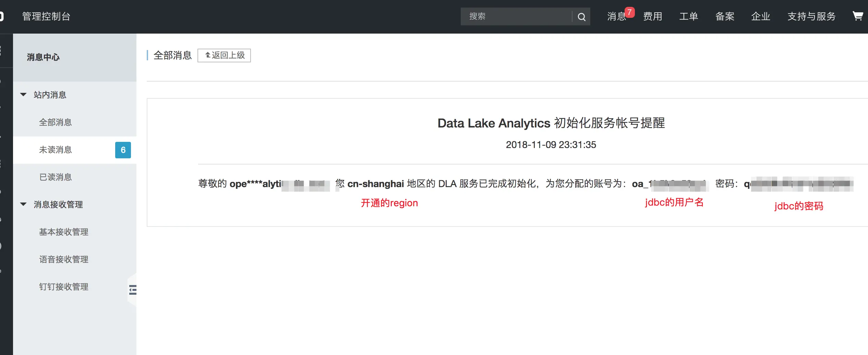Click the red 7 message badge
The image size is (868, 355).
(x=629, y=12)
